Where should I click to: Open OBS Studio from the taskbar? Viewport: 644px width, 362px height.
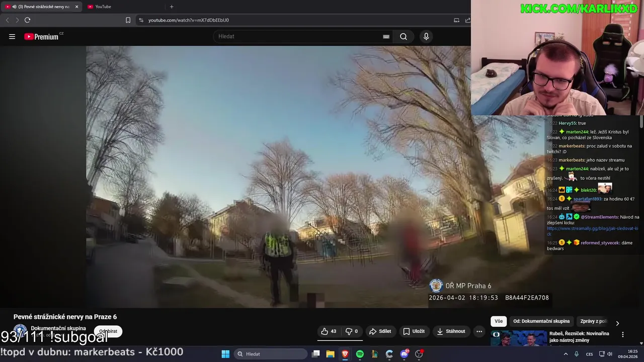point(419,354)
